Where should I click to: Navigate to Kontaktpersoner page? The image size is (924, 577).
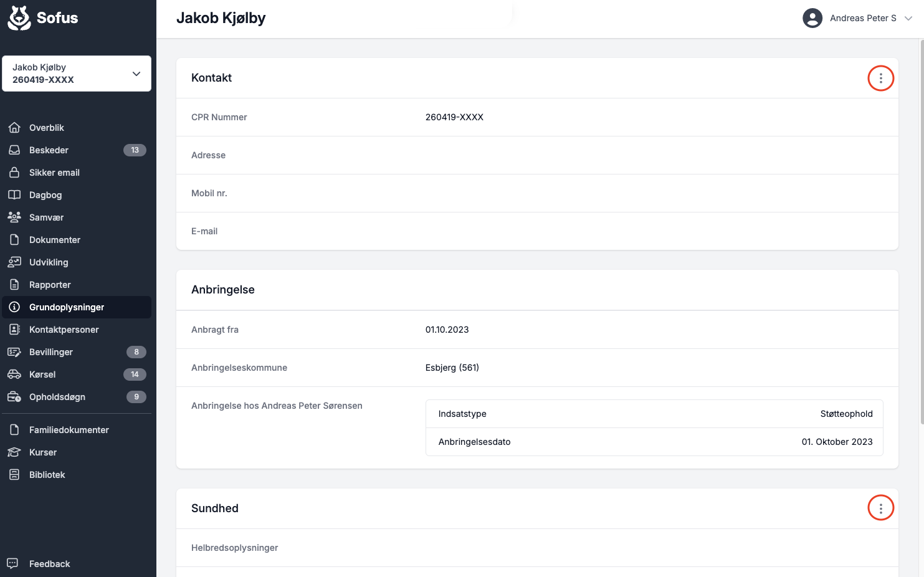point(64,330)
